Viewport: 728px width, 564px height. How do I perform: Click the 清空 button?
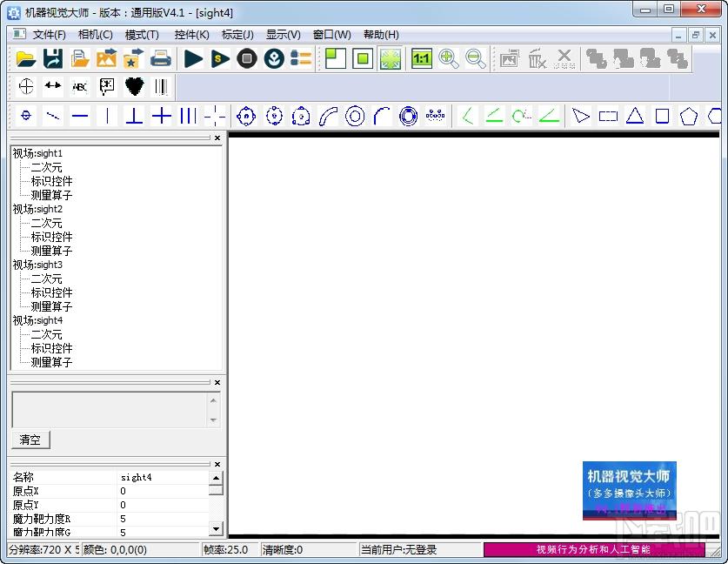tap(30, 440)
